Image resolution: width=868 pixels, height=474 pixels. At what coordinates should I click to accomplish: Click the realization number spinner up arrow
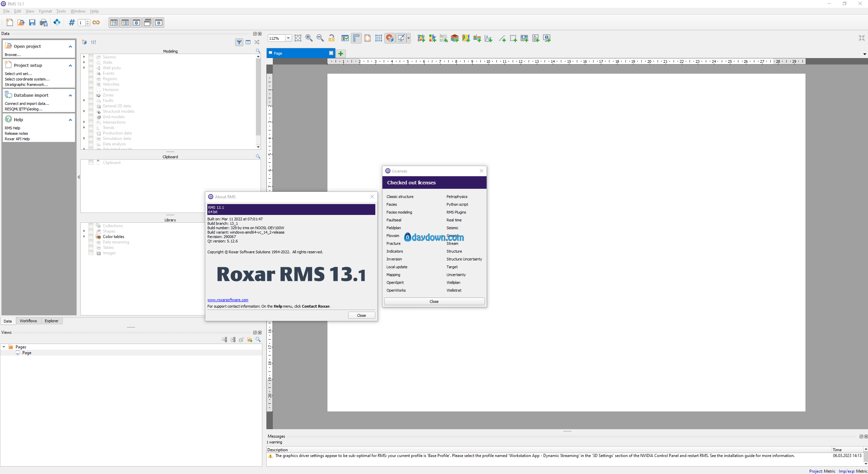coord(88,21)
